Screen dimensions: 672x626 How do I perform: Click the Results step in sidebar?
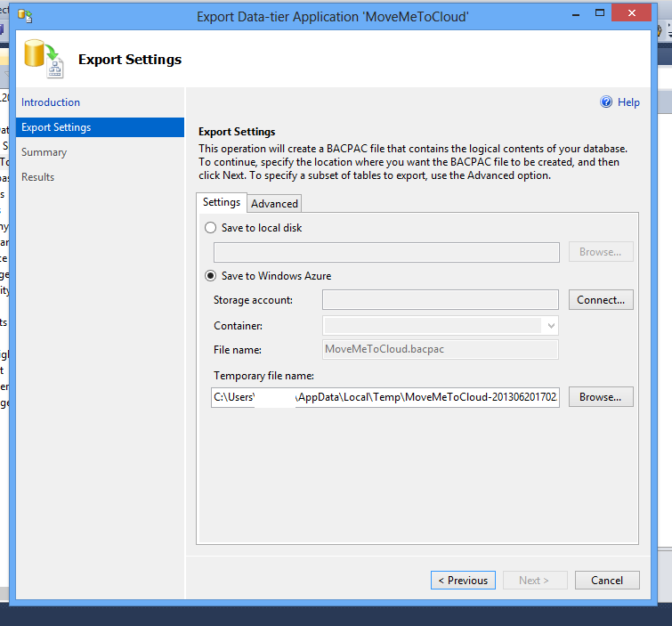(x=37, y=177)
